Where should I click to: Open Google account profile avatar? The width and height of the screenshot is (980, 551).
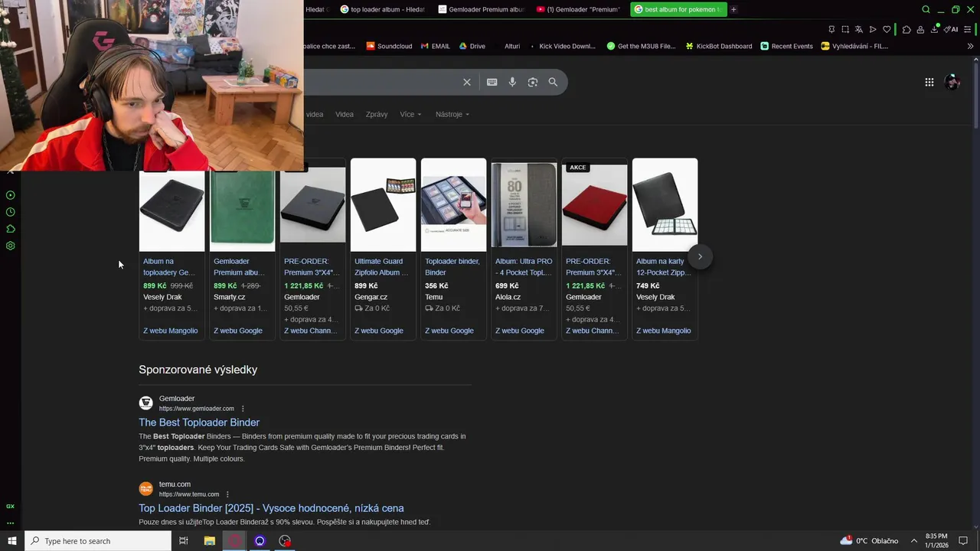click(x=952, y=82)
